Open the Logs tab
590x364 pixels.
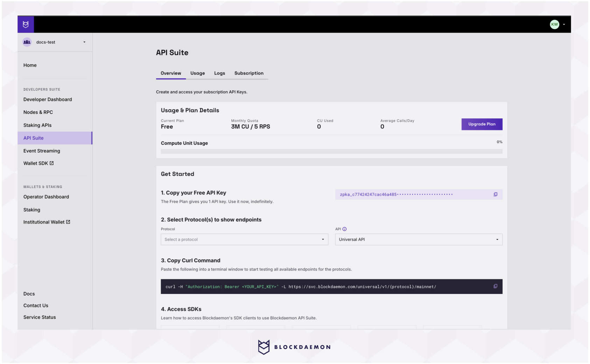[219, 73]
